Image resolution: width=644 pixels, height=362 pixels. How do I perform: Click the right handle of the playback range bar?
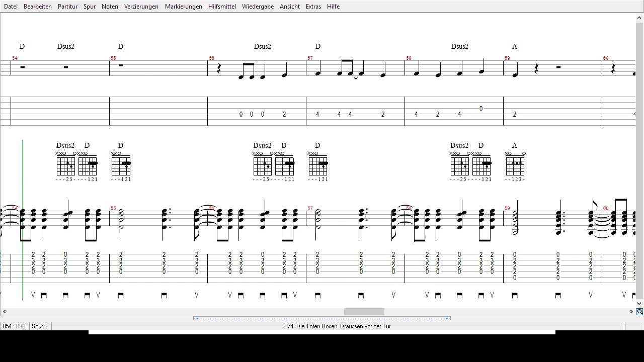pos(447,318)
